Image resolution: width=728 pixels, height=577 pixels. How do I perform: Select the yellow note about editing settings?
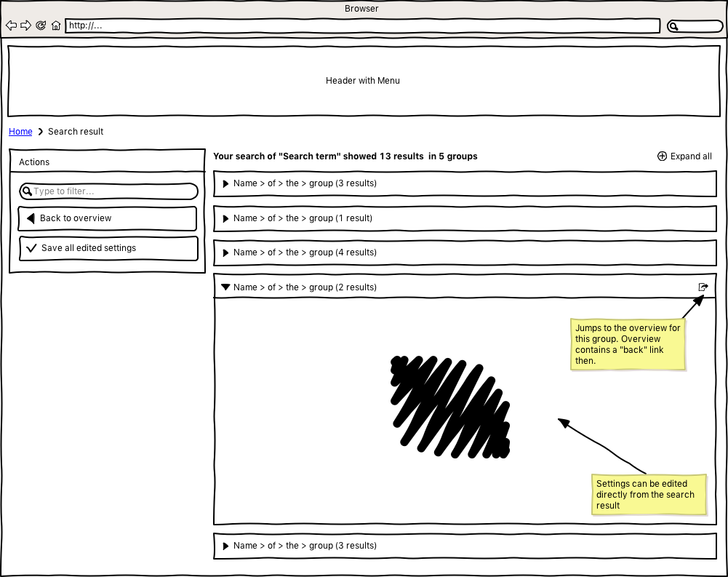649,494
